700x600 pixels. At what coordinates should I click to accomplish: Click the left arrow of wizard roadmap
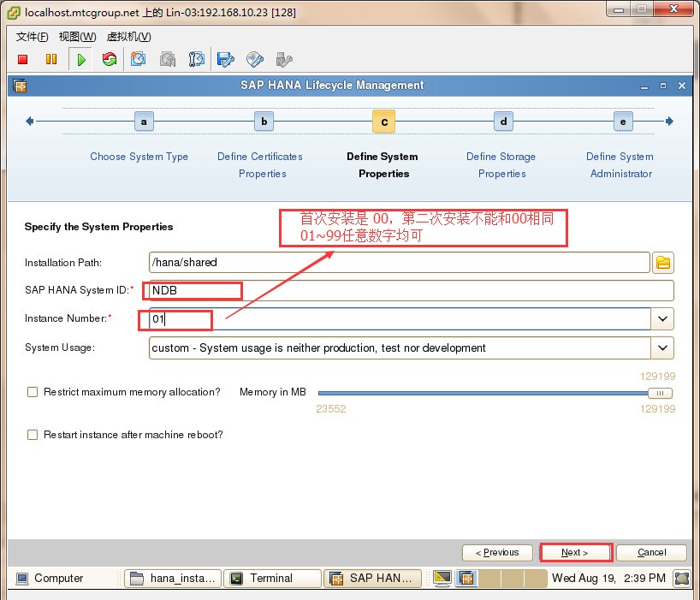coord(29,121)
